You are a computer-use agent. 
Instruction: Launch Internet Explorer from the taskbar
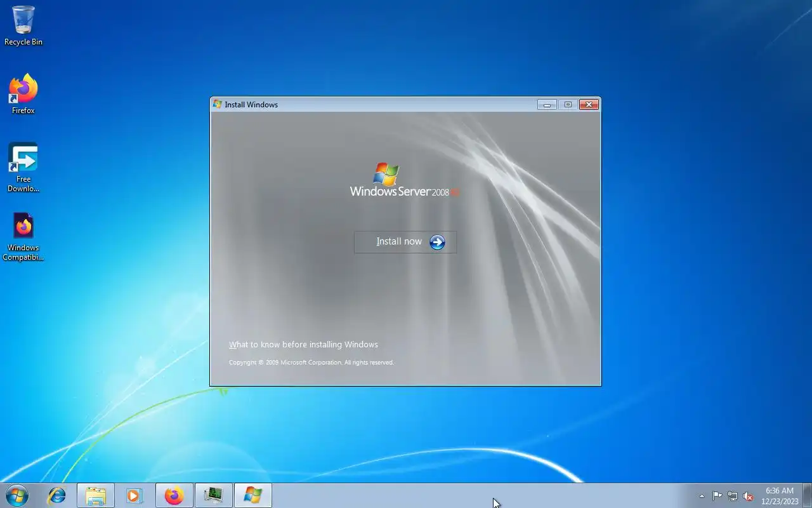coord(57,495)
